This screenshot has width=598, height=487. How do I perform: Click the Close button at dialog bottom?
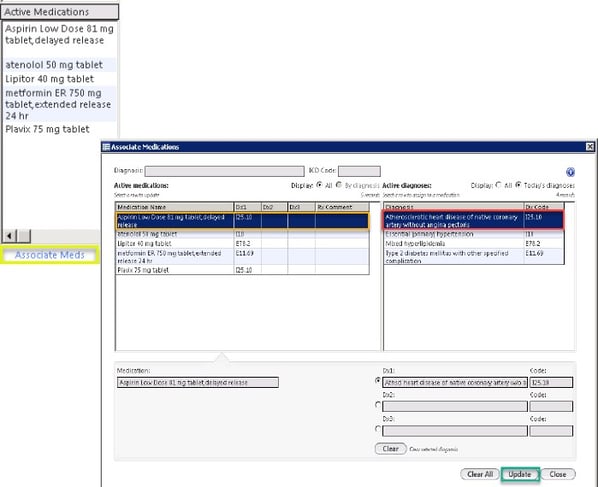pyautogui.click(x=558, y=474)
